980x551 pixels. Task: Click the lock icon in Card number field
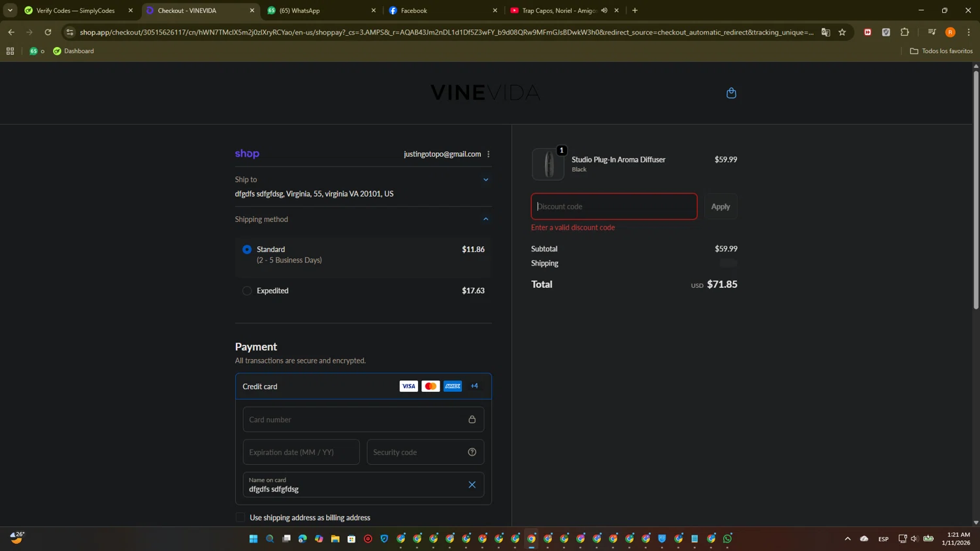tap(472, 419)
